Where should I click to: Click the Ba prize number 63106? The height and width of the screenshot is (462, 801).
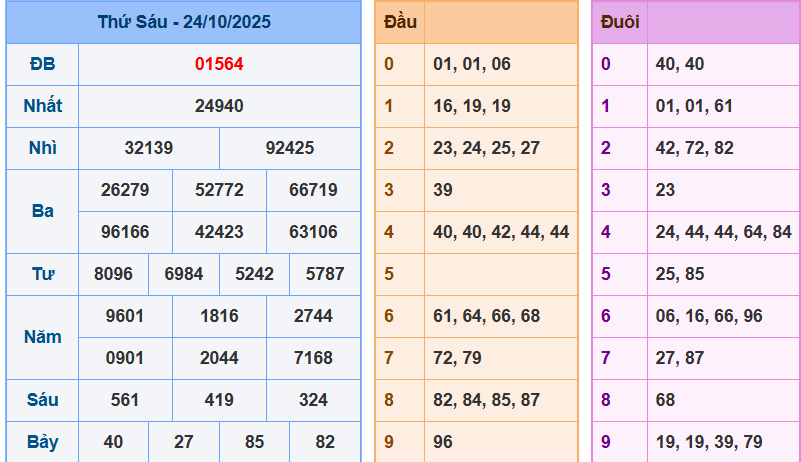click(313, 232)
